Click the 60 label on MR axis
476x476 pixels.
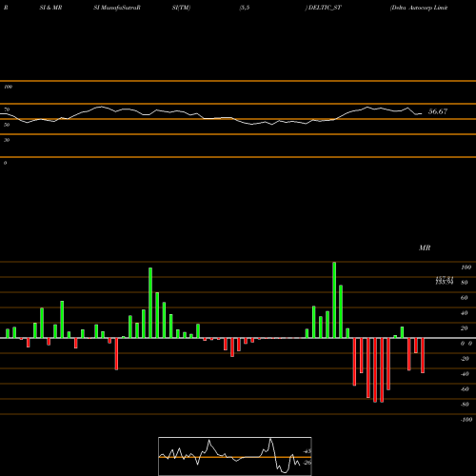[465, 298]
